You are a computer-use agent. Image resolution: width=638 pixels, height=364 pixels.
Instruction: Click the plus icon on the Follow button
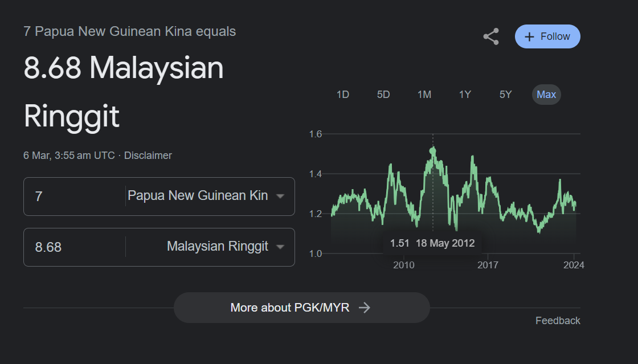529,37
